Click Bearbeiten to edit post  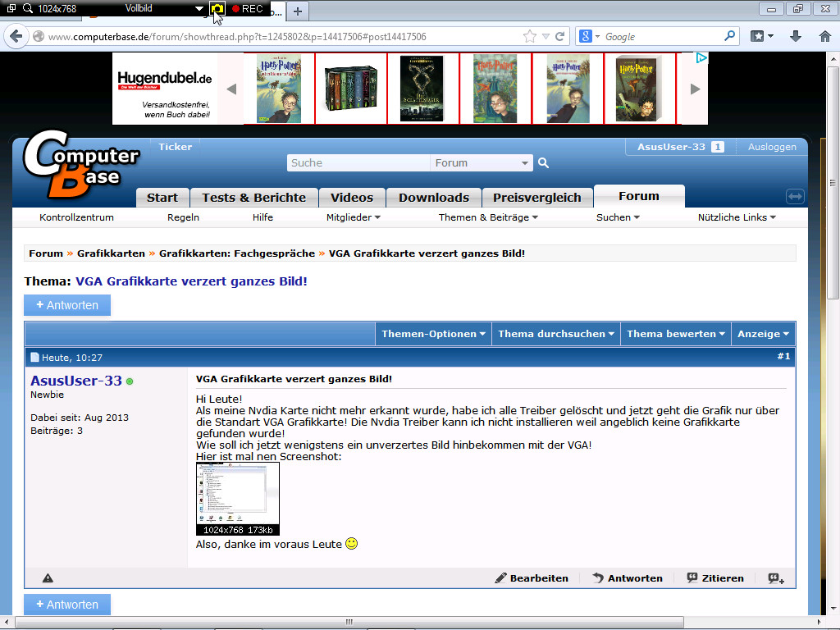coord(532,578)
